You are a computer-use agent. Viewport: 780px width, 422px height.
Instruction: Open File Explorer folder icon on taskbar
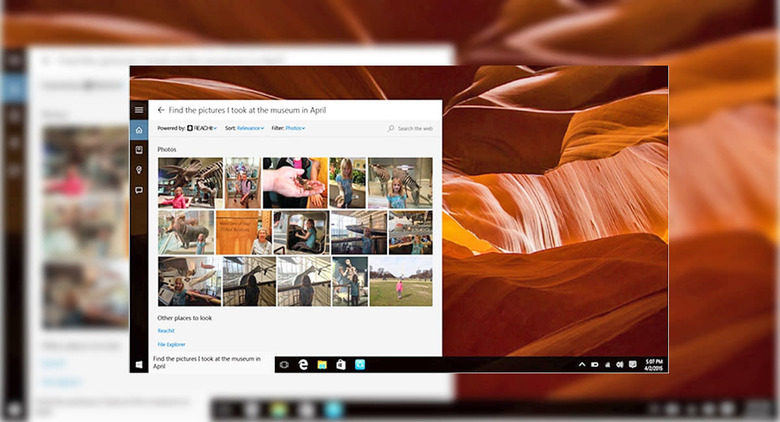[322, 364]
